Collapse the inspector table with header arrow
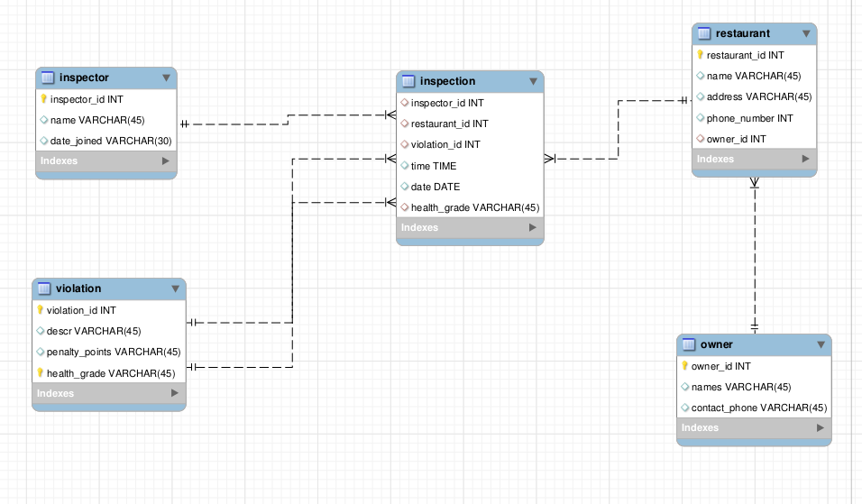 166,78
